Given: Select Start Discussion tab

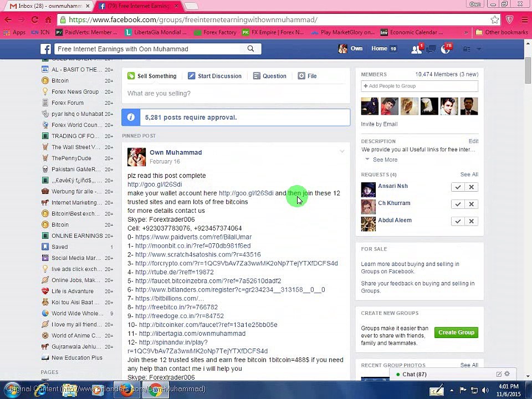Looking at the screenshot, I should [x=215, y=76].
